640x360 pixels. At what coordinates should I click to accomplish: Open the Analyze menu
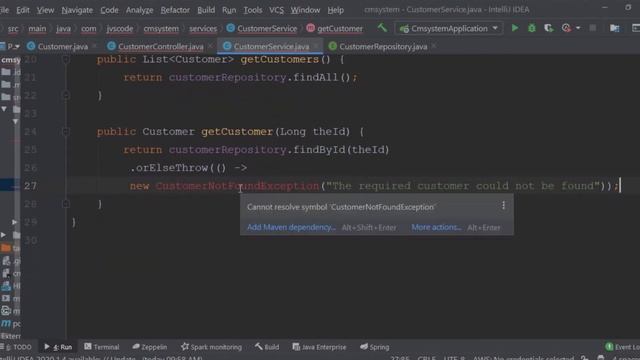139,10
